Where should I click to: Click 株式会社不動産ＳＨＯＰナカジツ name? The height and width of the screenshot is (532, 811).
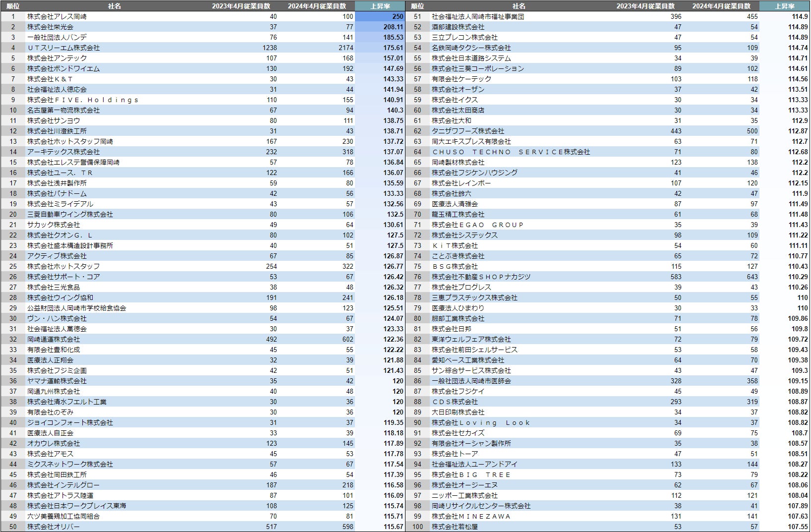click(481, 277)
